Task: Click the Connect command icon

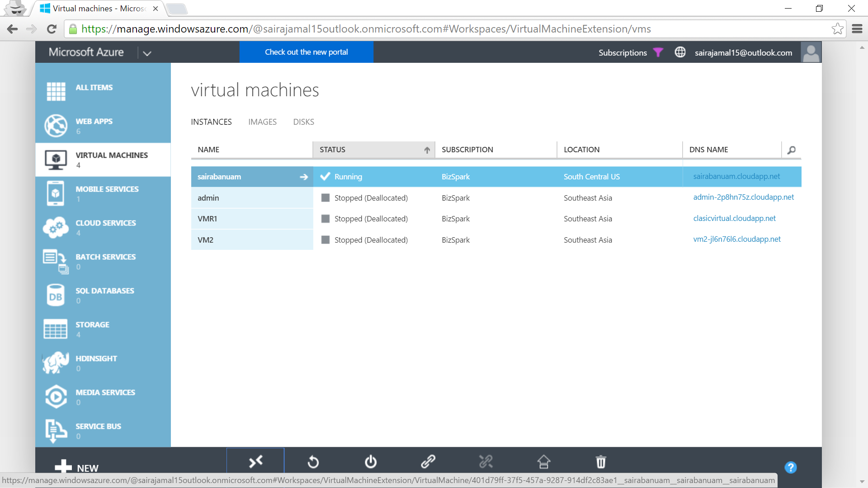Action: click(255, 461)
